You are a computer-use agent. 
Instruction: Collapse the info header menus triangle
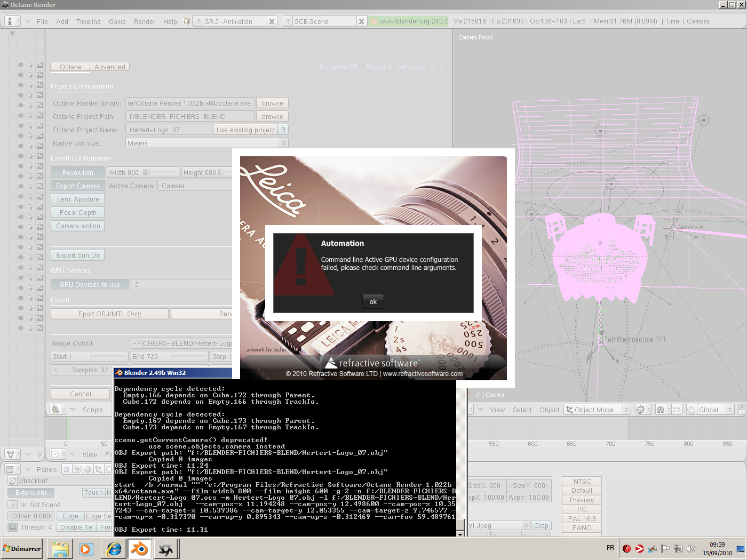click(27, 21)
